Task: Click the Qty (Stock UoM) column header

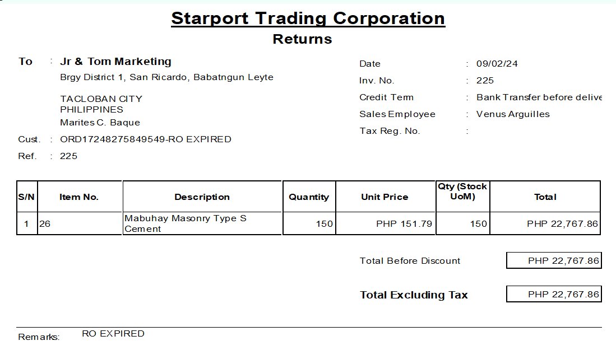Action: [462, 192]
